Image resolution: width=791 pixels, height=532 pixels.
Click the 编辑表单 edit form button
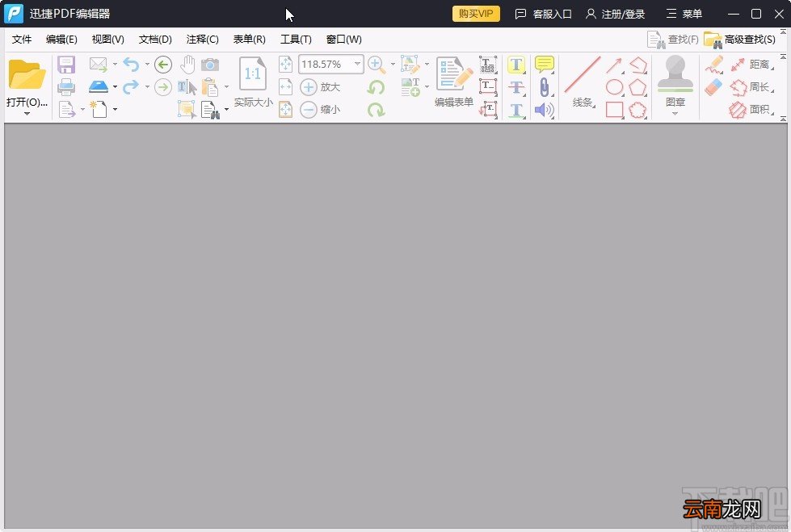coord(453,82)
